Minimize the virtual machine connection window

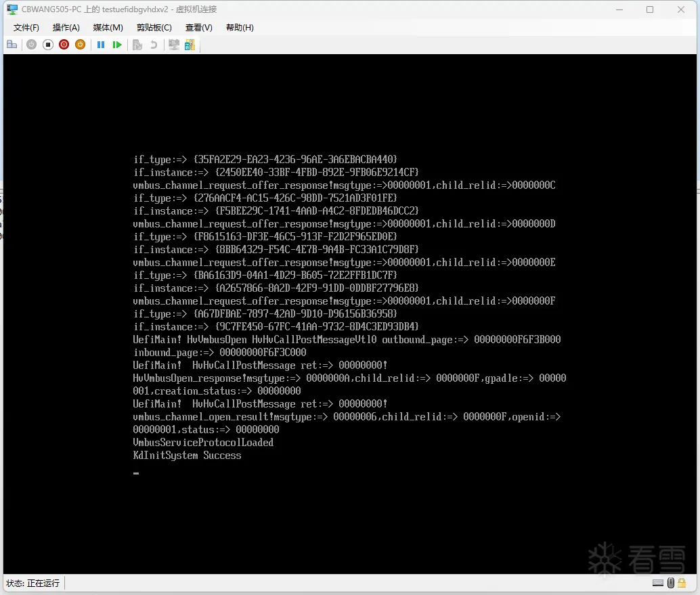pyautogui.click(x=619, y=9)
